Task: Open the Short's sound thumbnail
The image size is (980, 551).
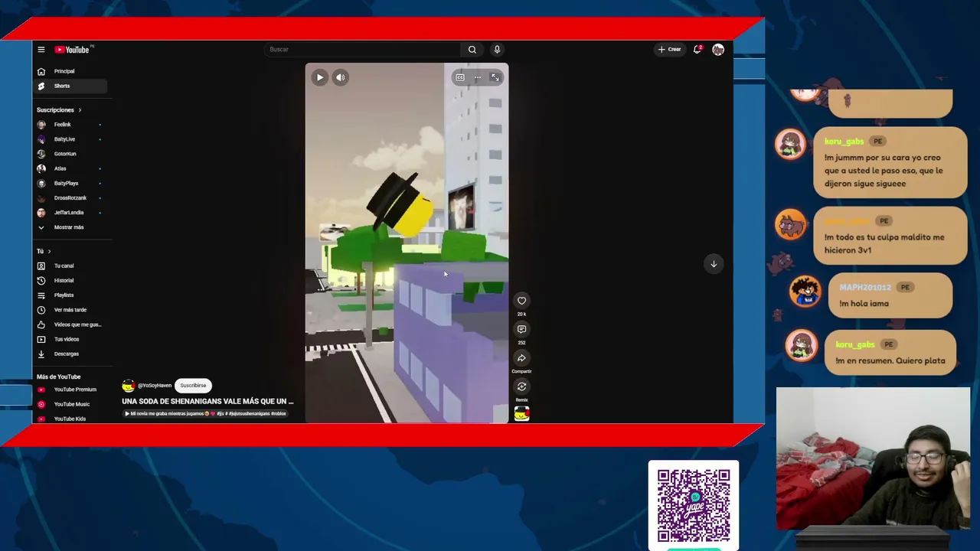Action: coord(521,414)
